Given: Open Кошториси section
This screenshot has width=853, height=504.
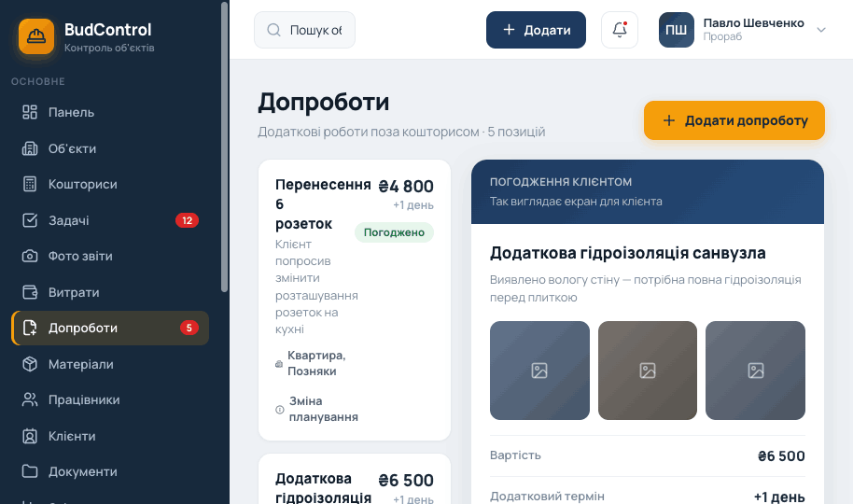Looking at the screenshot, I should coord(110,184).
